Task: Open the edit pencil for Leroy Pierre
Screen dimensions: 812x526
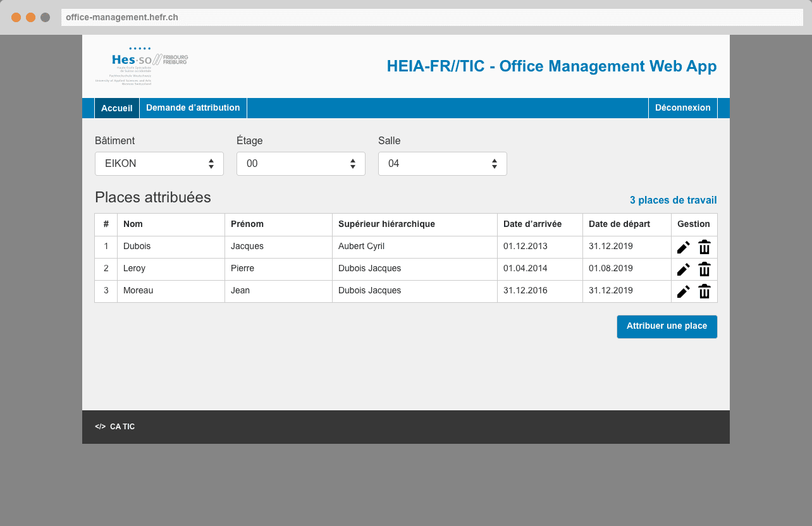Action: 683,269
